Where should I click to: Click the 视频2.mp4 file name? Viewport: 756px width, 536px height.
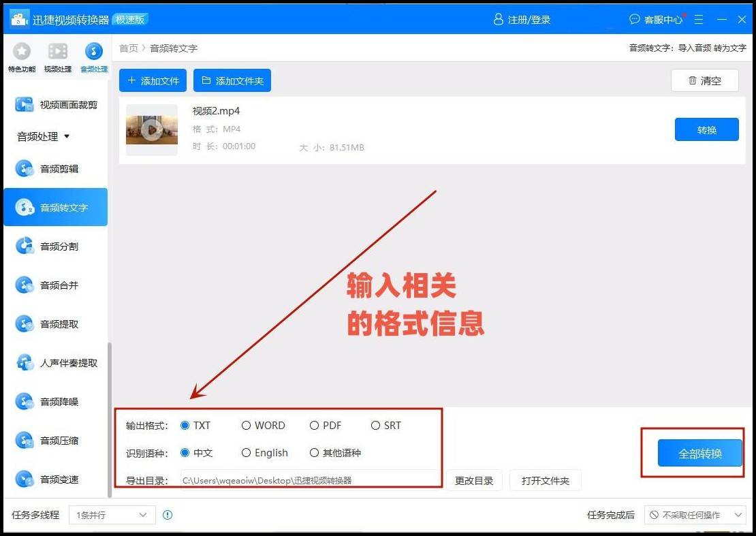tap(216, 111)
